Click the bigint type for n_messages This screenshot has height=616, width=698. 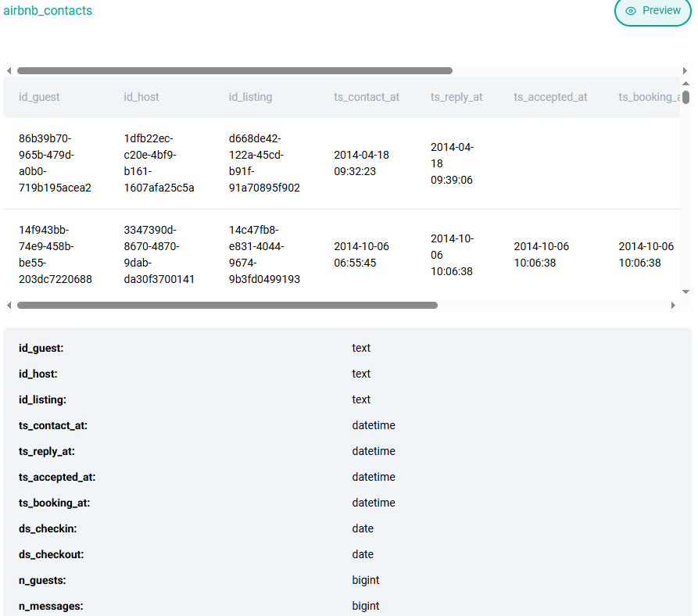click(366, 606)
